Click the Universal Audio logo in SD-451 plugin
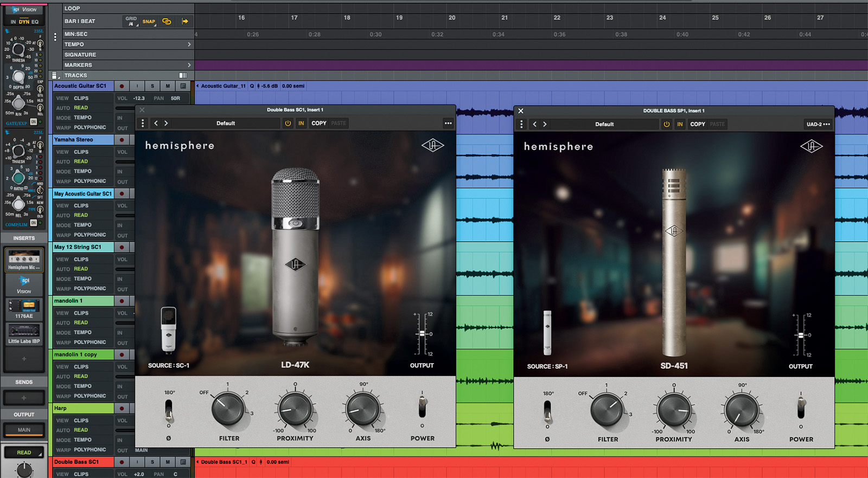 tap(812, 146)
